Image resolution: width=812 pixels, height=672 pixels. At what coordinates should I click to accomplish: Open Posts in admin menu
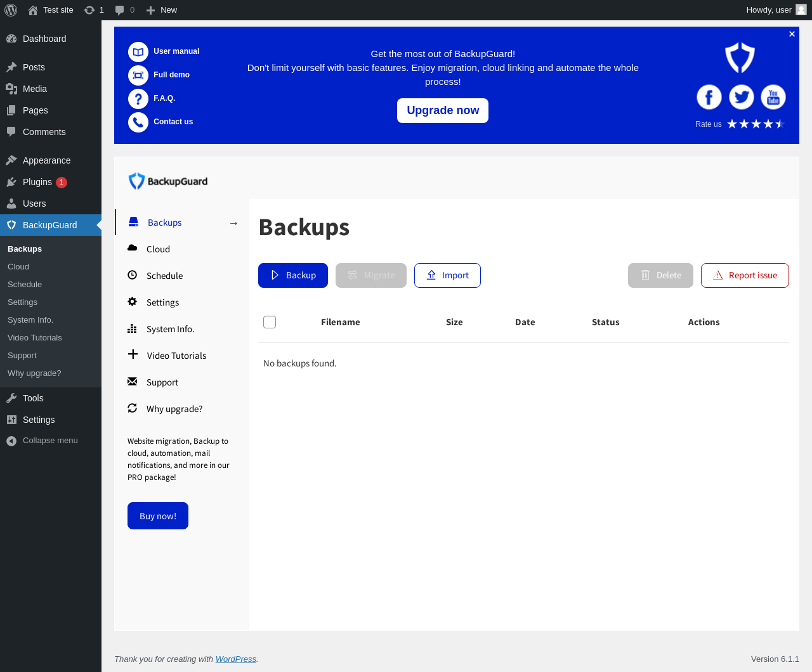(x=51, y=67)
